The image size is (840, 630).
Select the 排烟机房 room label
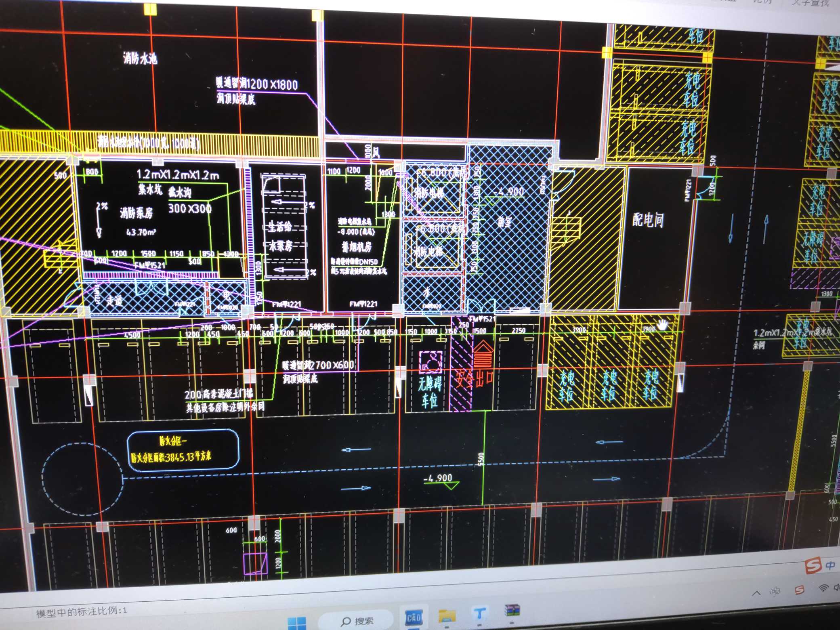pyautogui.click(x=357, y=246)
